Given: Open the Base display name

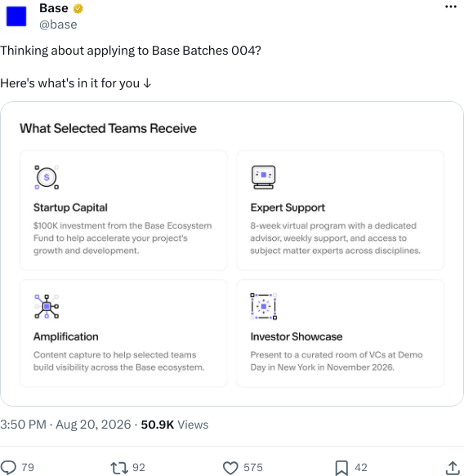Looking at the screenshot, I should pos(54,8).
